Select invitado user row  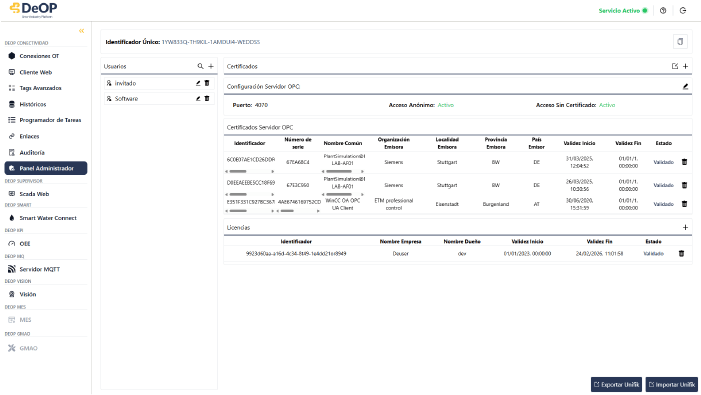tap(159, 83)
